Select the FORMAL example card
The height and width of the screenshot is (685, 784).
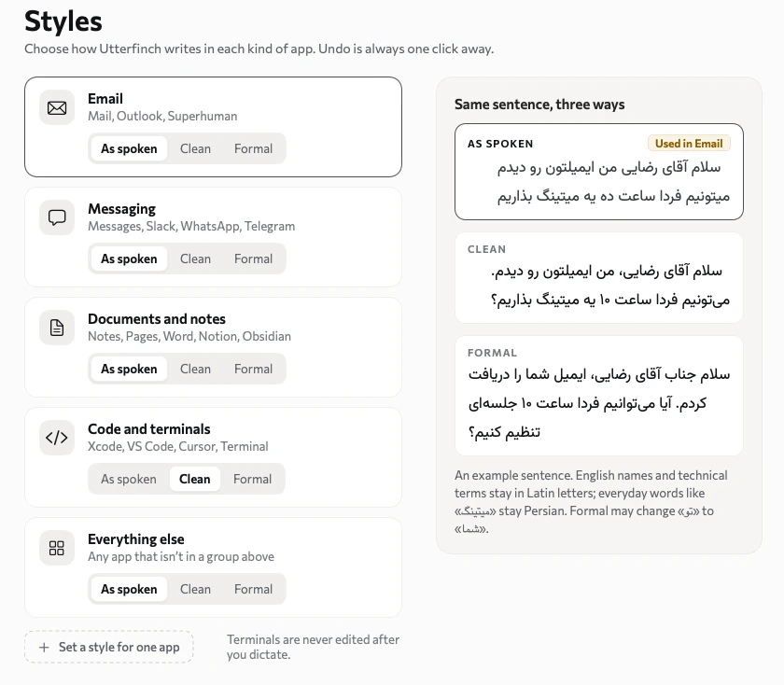click(599, 396)
